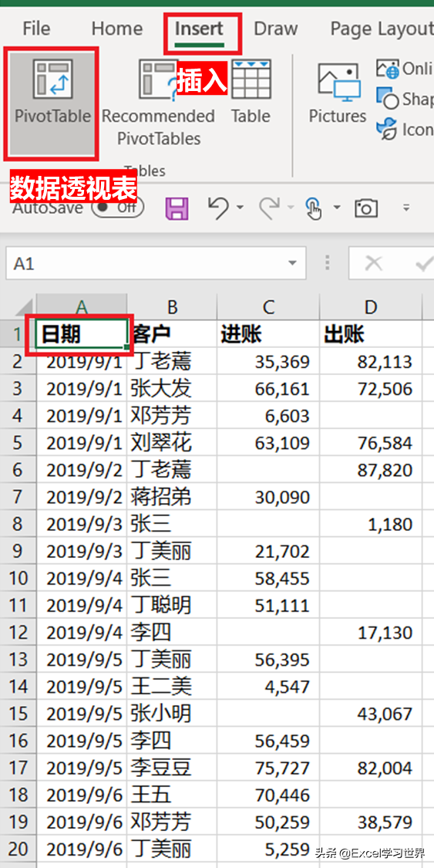
Task: Select row 10 header
Action: click(x=18, y=579)
